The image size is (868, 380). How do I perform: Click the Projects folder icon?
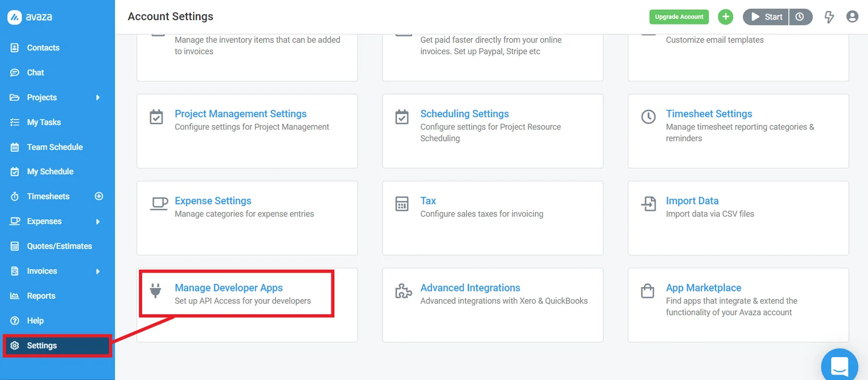click(15, 97)
